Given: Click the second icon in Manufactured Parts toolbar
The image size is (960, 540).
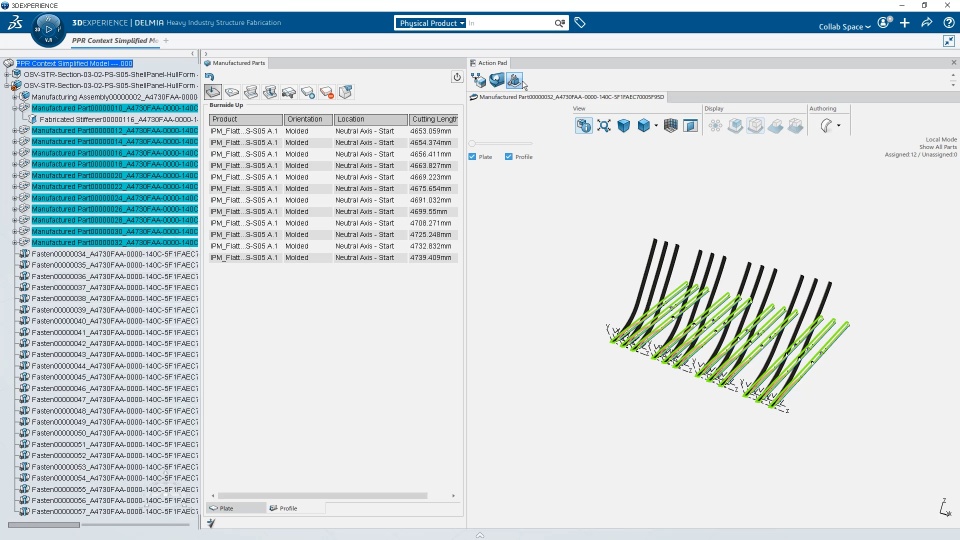Looking at the screenshot, I should 232,92.
